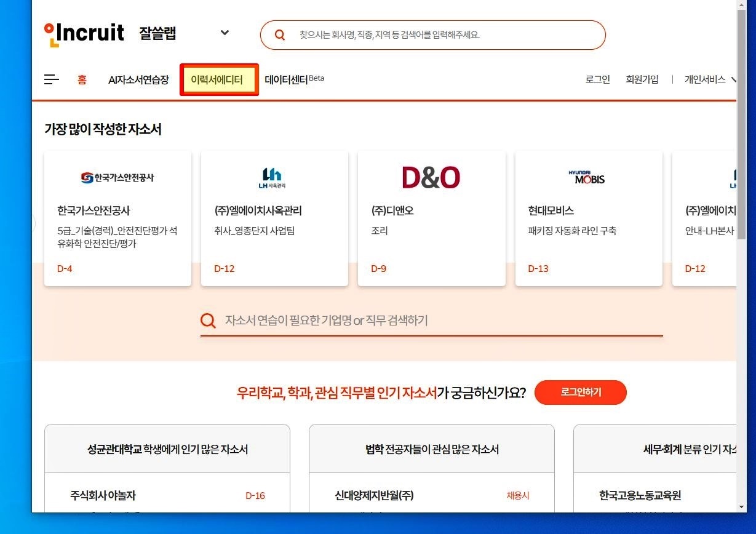The height and width of the screenshot is (534, 756).
Task: Open the AI자소서연습장 tab
Action: (x=138, y=80)
